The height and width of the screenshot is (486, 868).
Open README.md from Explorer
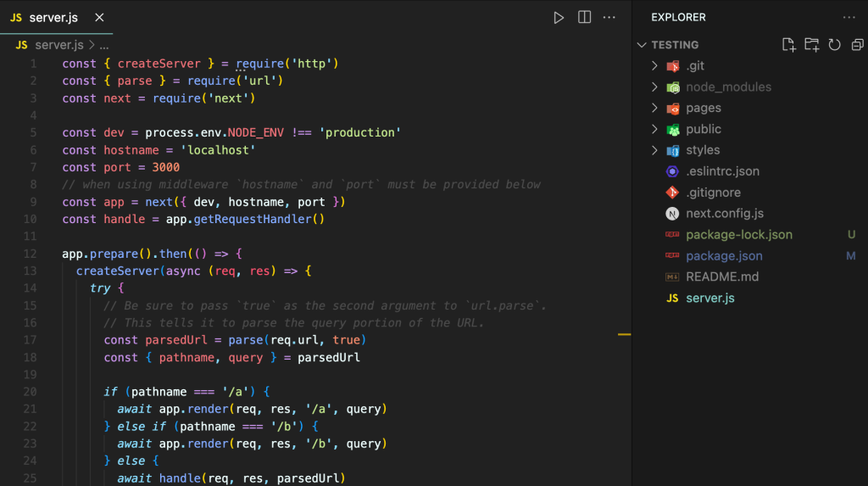point(722,277)
